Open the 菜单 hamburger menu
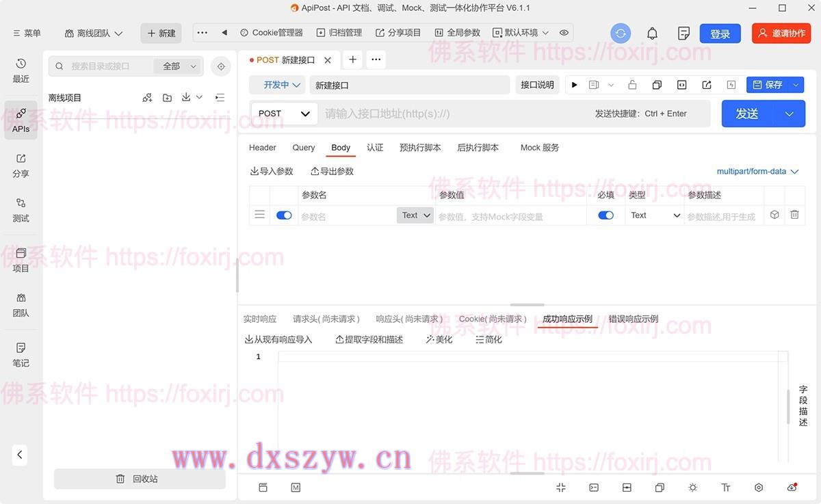821x504 pixels. pos(27,34)
